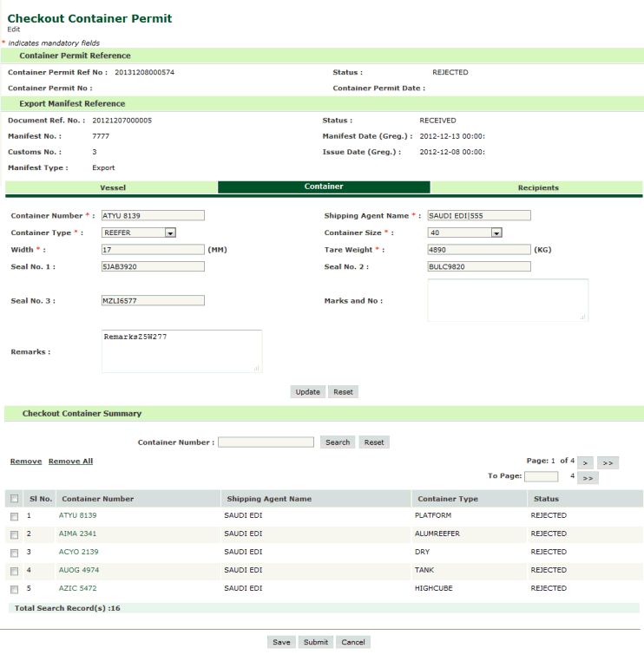The width and height of the screenshot is (644, 668).
Task: Click the go-to-page button beside To Page
Action: click(x=588, y=477)
